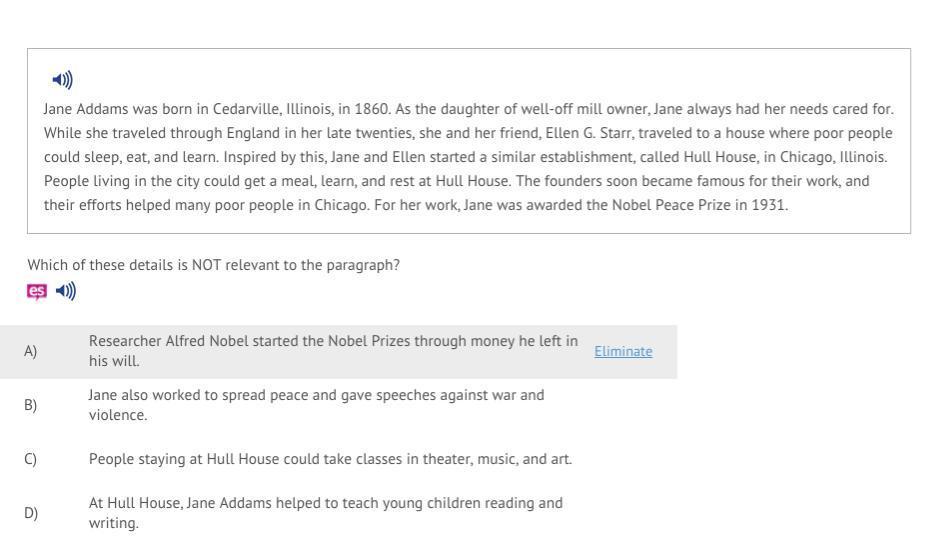This screenshot has width=929, height=550.
Task: Click the passage line mentioning Ellen G. Starr
Action: coord(468,133)
